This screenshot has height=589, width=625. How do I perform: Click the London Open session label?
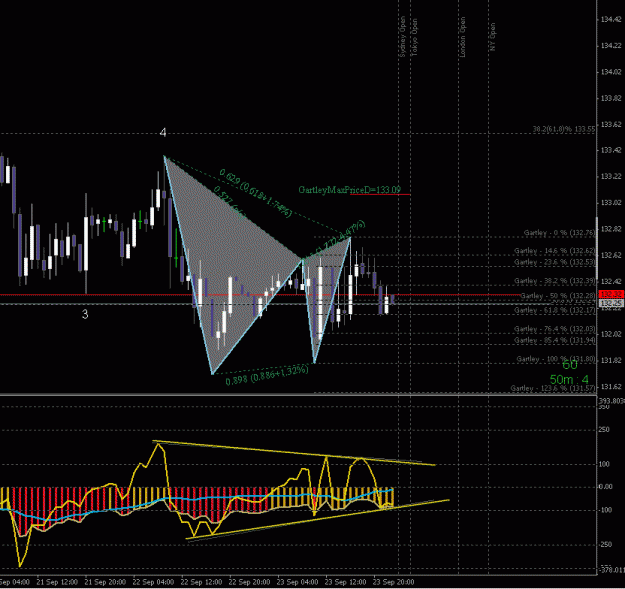tap(462, 37)
